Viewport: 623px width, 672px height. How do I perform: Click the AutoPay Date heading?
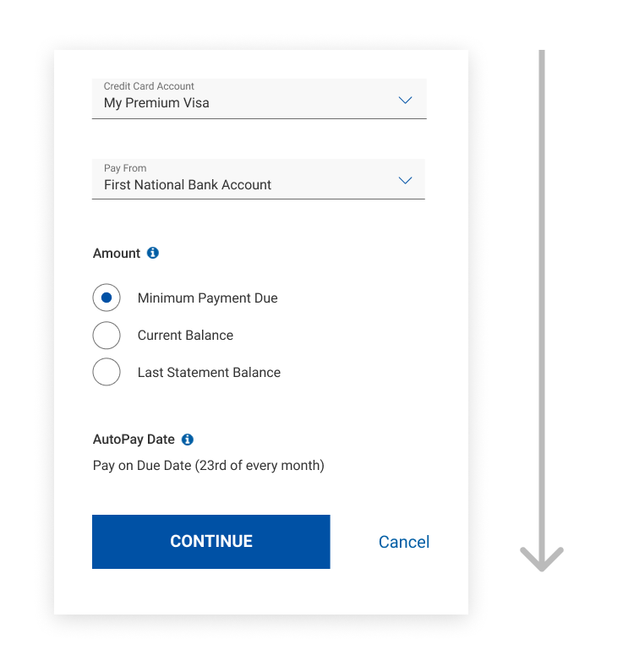[x=134, y=440]
